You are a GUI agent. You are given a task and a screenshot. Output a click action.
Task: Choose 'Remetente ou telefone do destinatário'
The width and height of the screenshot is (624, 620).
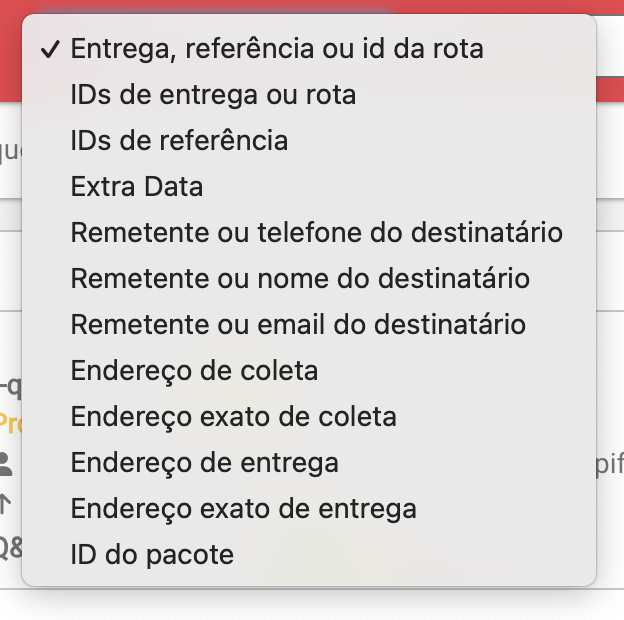coord(309,233)
